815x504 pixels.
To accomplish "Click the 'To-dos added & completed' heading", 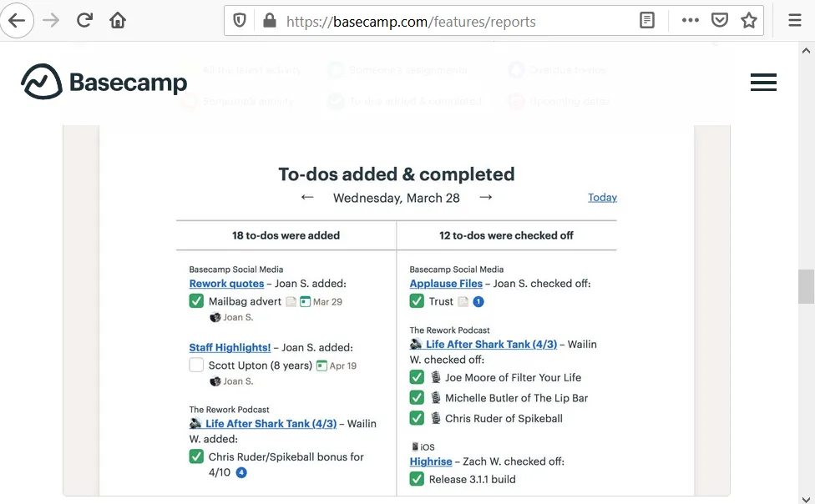I will 397,174.
